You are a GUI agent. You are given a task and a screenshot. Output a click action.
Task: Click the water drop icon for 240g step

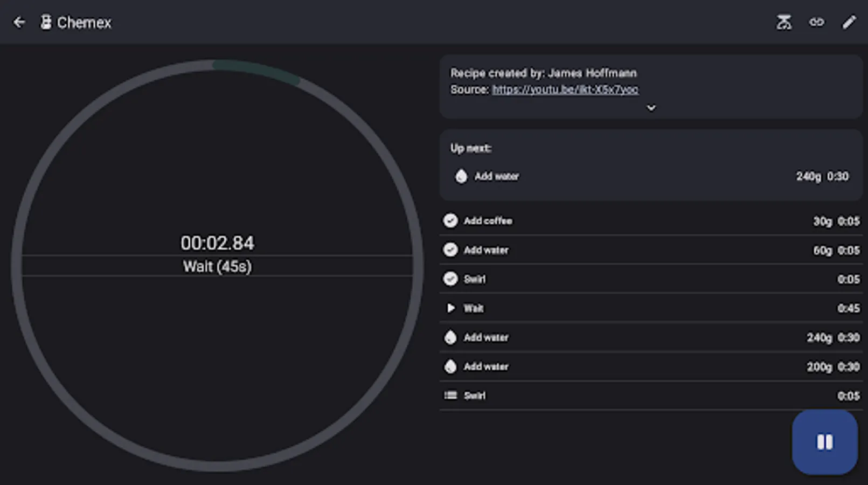(450, 337)
